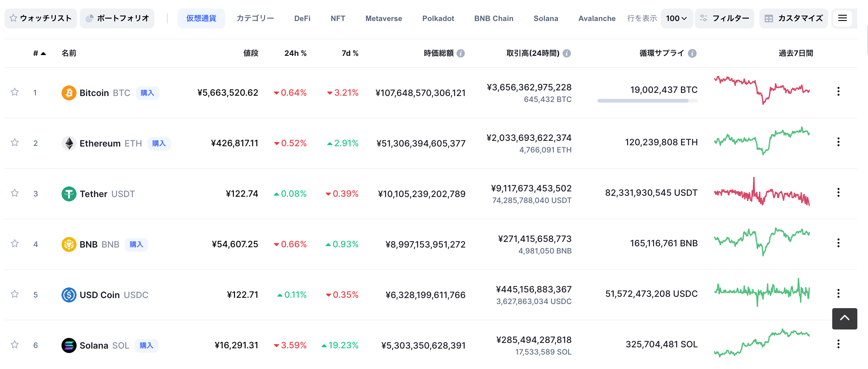This screenshot has width=868, height=369.
Task: Click the info icon next to 時価総額
Action: tap(461, 53)
